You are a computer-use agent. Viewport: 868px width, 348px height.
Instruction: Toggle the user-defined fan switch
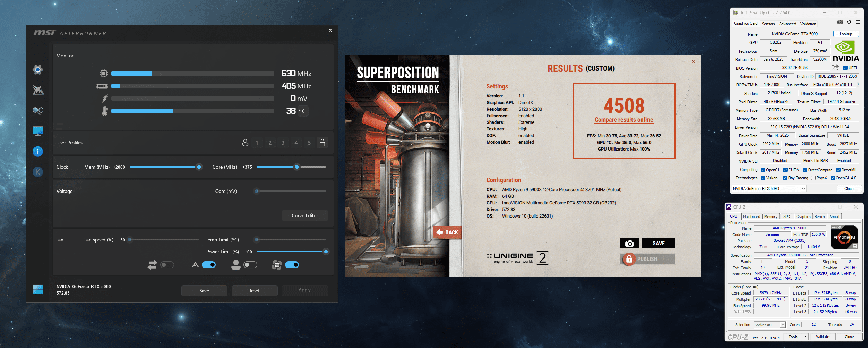click(250, 265)
